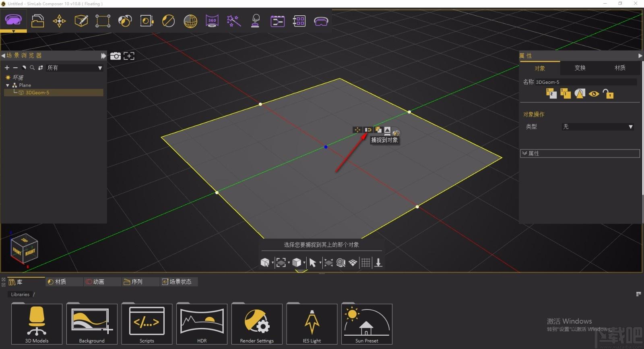Open the cube-with-pencil geometry editing tool
Screen dimensions: 644x349
81,21
